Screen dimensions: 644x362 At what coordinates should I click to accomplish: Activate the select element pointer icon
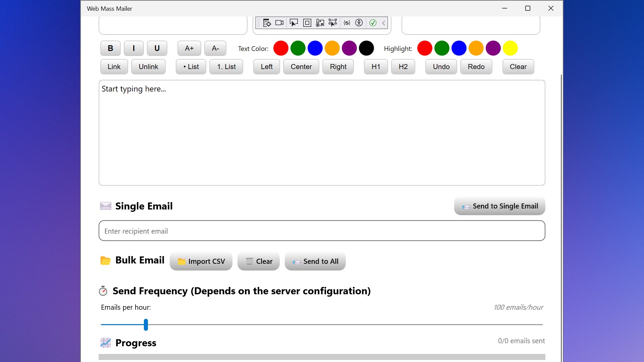(293, 23)
